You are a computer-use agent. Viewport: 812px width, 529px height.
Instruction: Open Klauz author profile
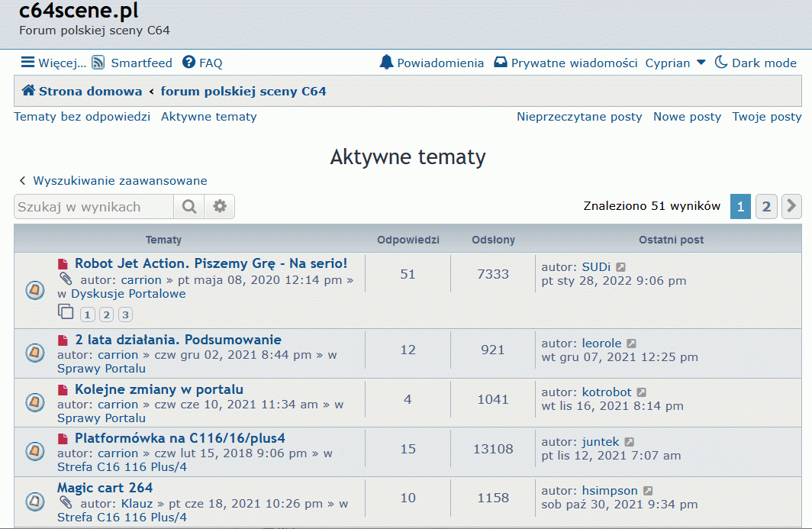[137, 504]
